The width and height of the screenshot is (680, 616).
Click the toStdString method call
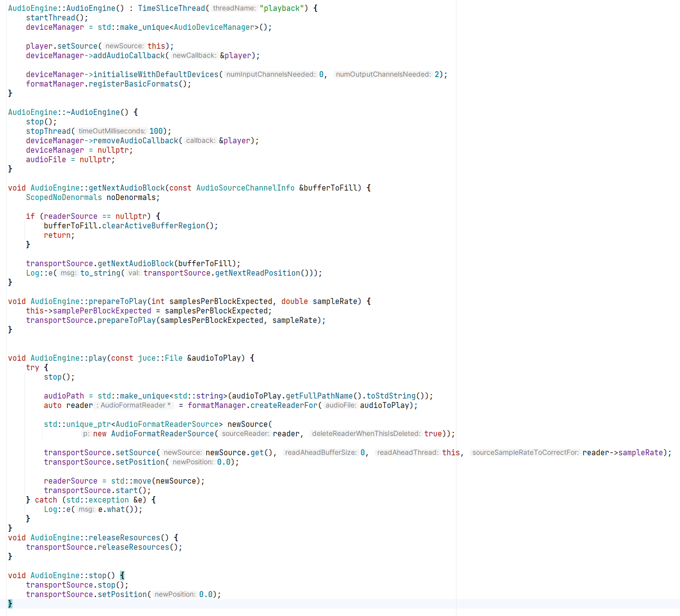pyautogui.click(x=391, y=396)
